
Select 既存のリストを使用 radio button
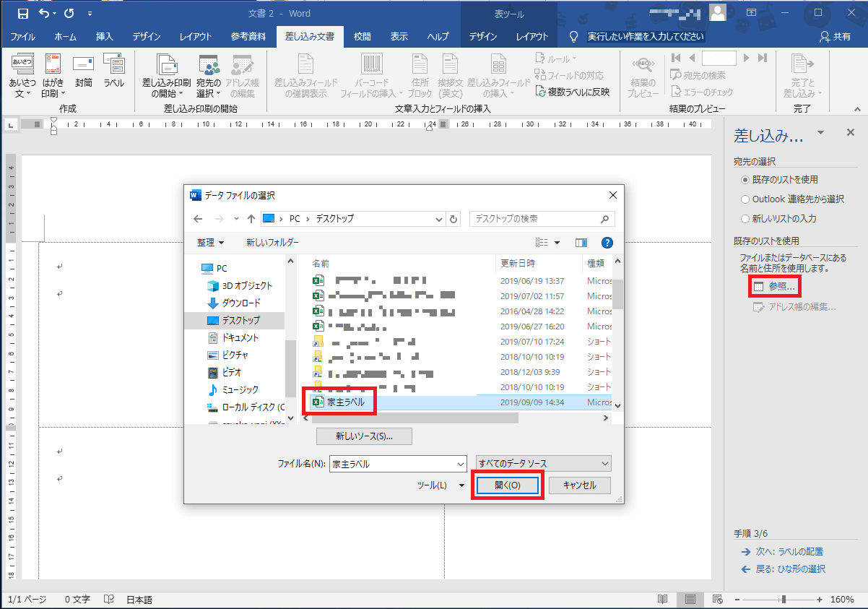click(x=745, y=179)
